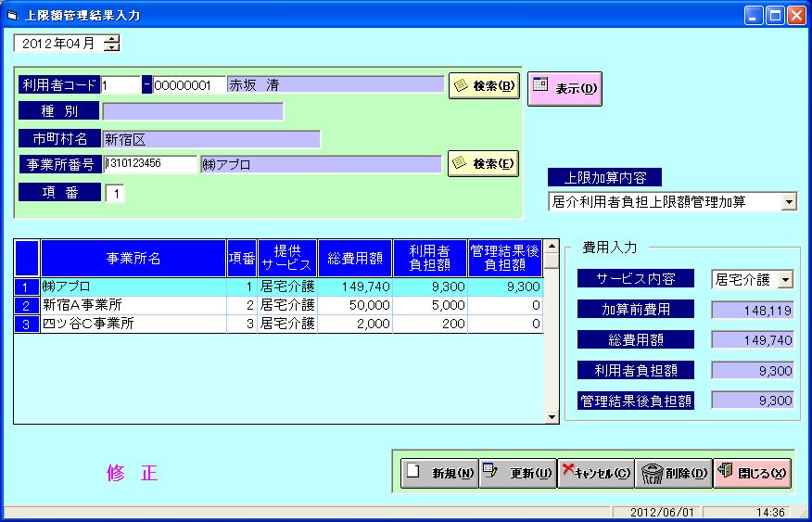
Task: Click the window title bar icon
Action: pyautogui.click(x=12, y=16)
